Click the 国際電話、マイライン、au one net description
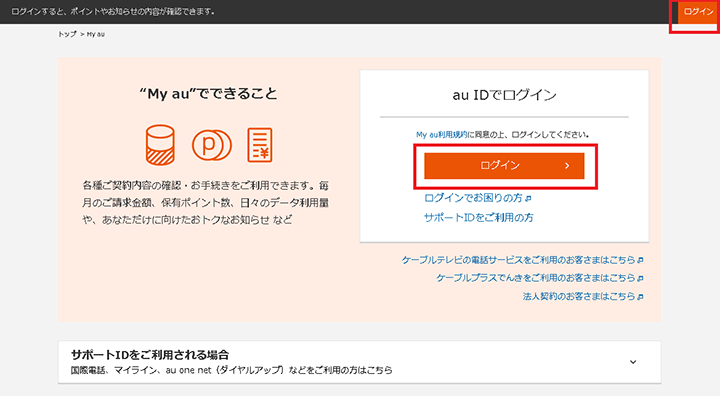Image resolution: width=720 pixels, height=396 pixels. click(x=231, y=370)
